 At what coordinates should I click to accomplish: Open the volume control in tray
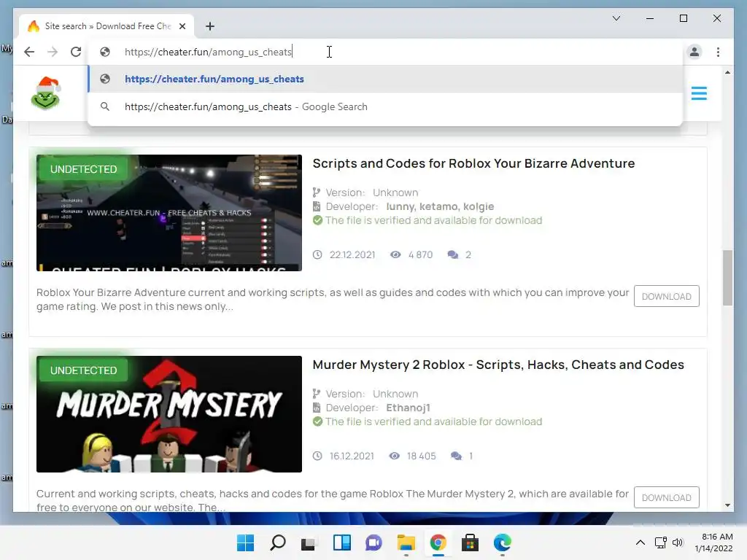point(678,542)
